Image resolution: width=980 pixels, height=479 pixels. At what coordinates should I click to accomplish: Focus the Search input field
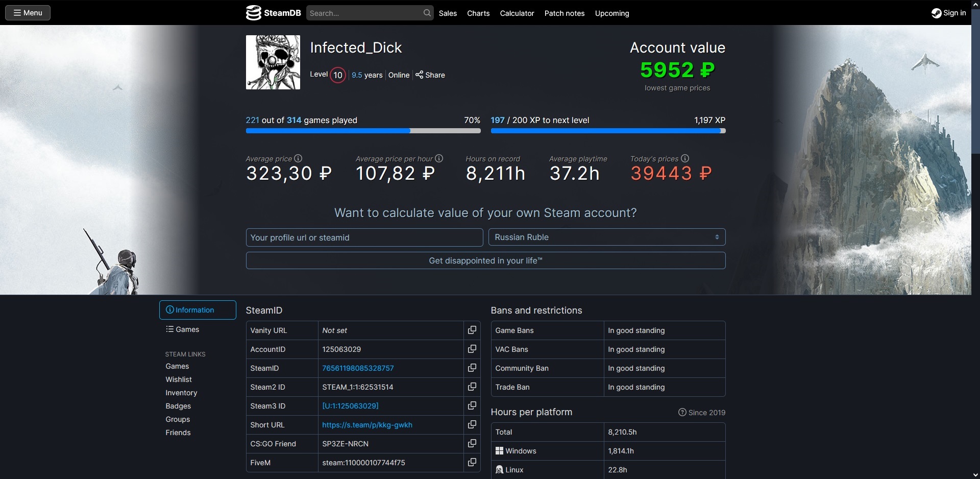coord(364,13)
